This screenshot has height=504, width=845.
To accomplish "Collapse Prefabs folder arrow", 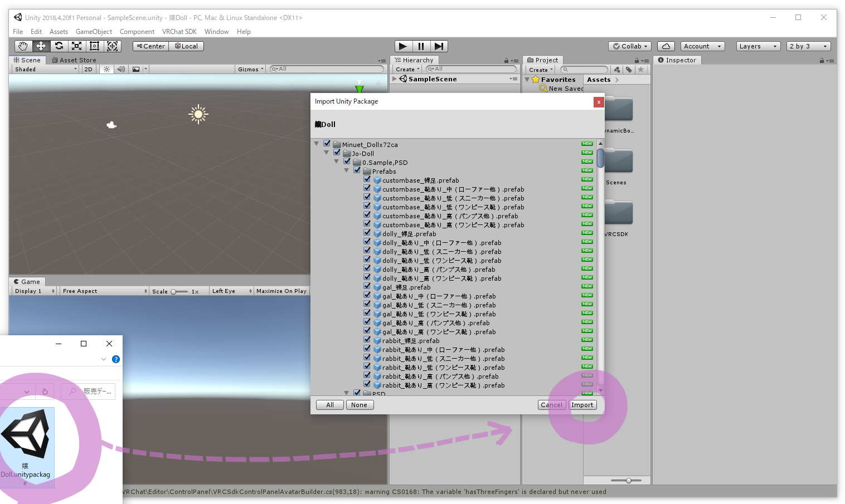I will (x=347, y=170).
